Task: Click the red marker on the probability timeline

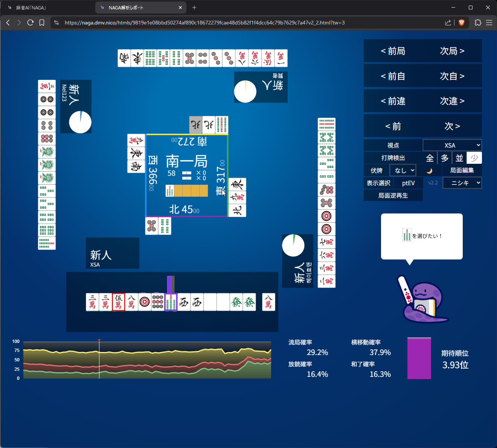Action: 99,340
